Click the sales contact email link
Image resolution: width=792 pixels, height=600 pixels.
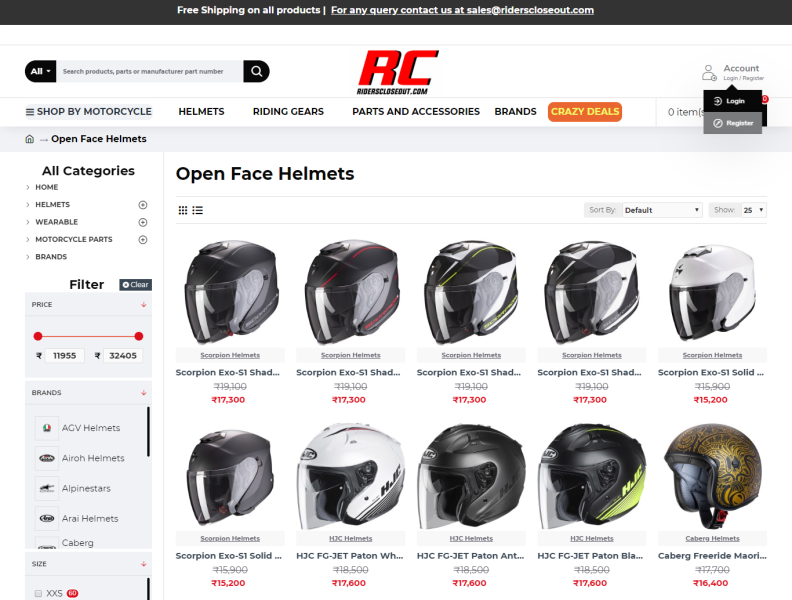(462, 10)
